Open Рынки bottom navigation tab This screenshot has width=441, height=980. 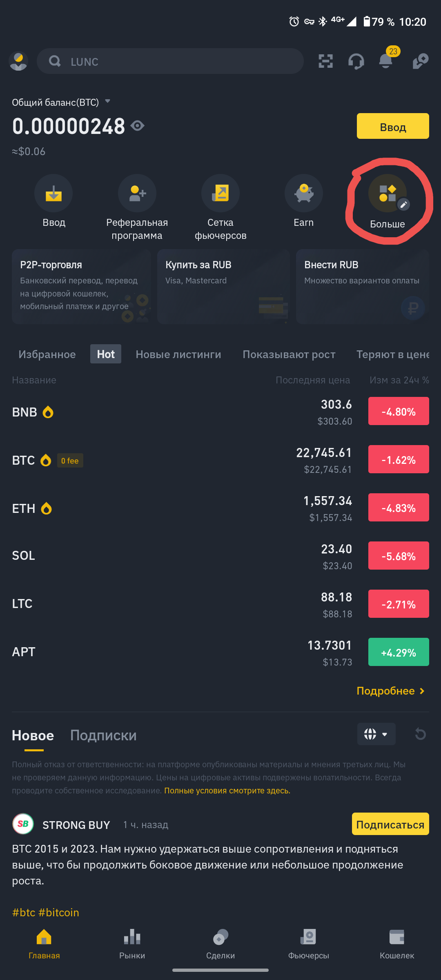point(132,943)
